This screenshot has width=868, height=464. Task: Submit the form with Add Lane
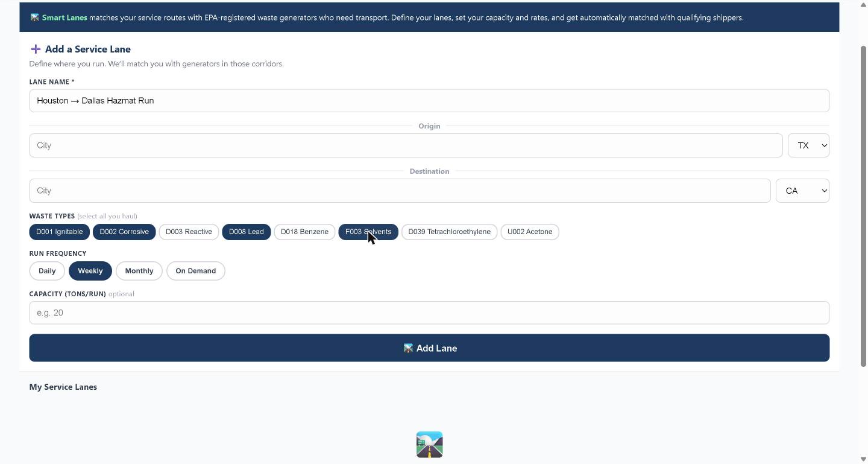[x=429, y=348]
